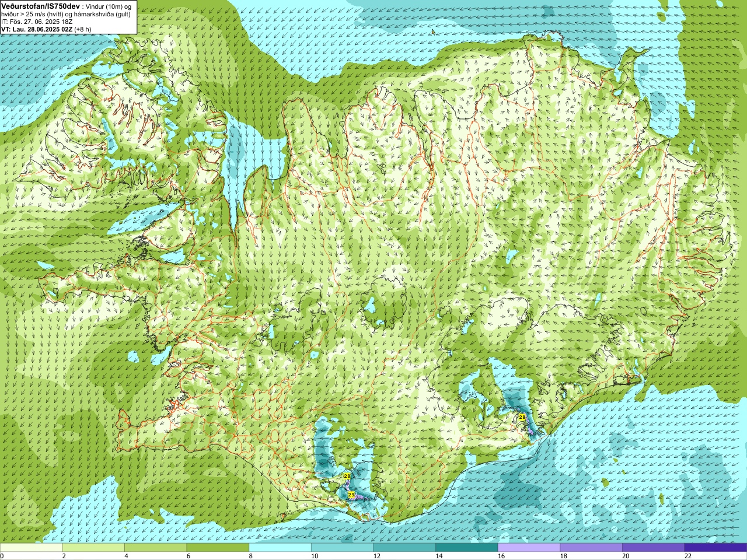747x560 pixels.
Task: Click the valid time 'VT: Lau. 28.06.2025 02Z'
Action: pos(36,29)
